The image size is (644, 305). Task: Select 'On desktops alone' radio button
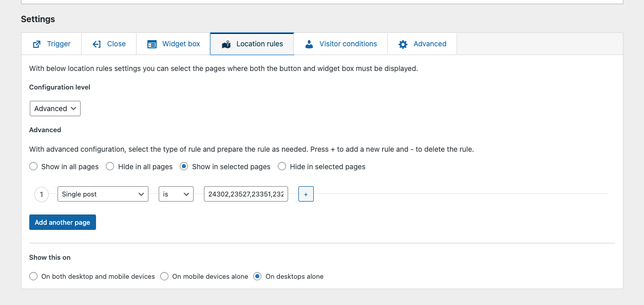coord(258,277)
